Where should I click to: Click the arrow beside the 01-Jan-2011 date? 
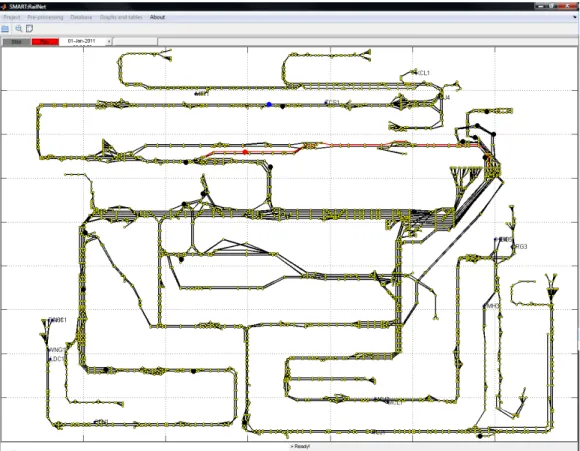pos(109,42)
